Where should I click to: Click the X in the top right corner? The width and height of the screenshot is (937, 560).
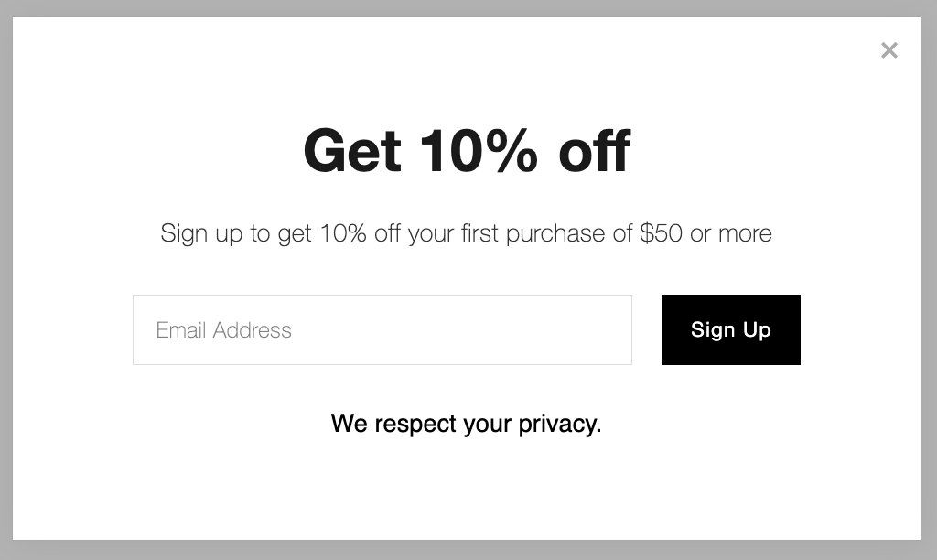(x=889, y=50)
